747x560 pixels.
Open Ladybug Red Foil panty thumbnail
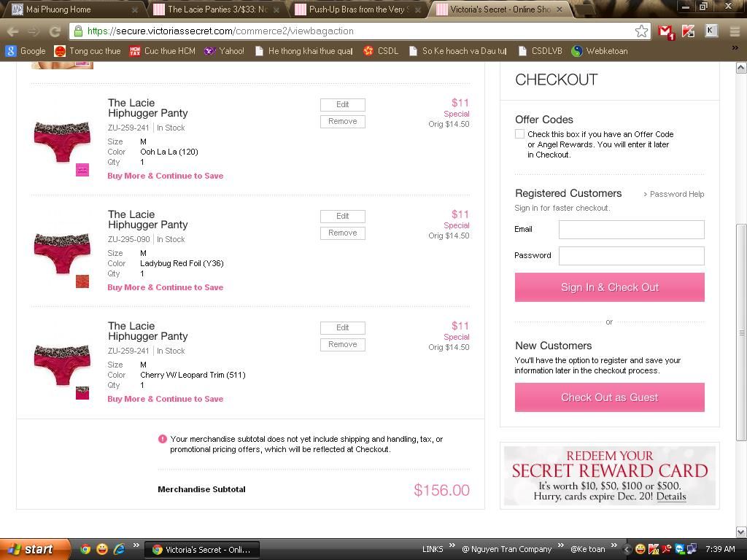pyautogui.click(x=62, y=253)
